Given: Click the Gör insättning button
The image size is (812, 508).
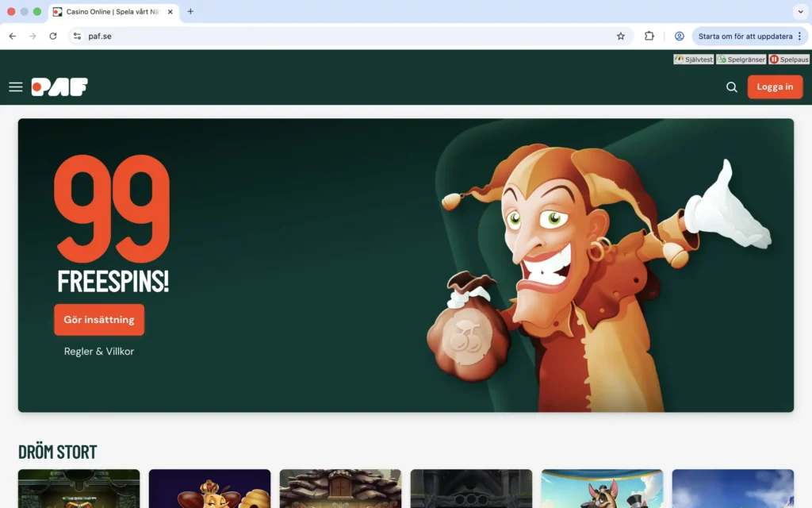Looking at the screenshot, I should (99, 320).
